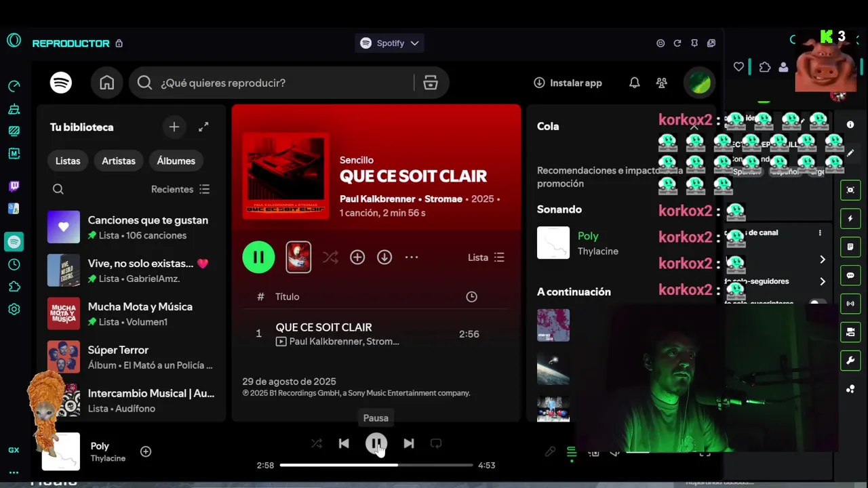Save the single to your library

[x=357, y=257]
